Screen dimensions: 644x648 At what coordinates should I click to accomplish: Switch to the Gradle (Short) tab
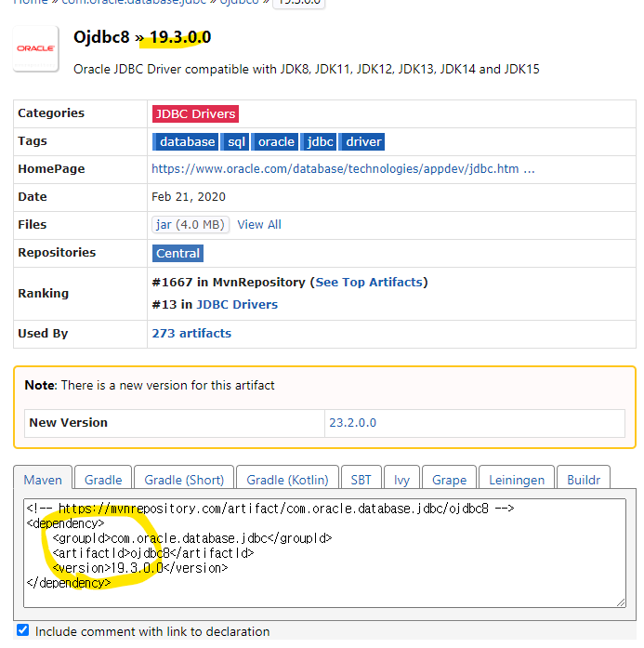[184, 480]
